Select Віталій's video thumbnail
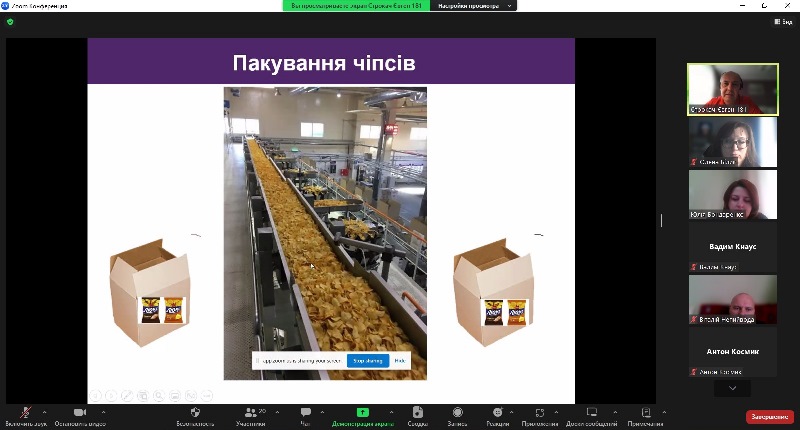Image resolution: width=800 pixels, height=430 pixels. point(733,299)
